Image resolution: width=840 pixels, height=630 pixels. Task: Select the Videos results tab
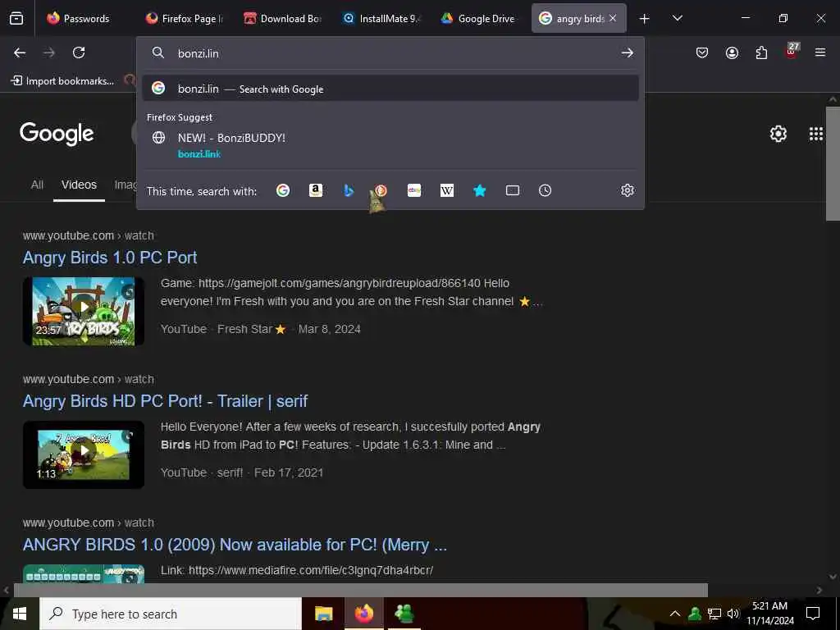click(79, 185)
